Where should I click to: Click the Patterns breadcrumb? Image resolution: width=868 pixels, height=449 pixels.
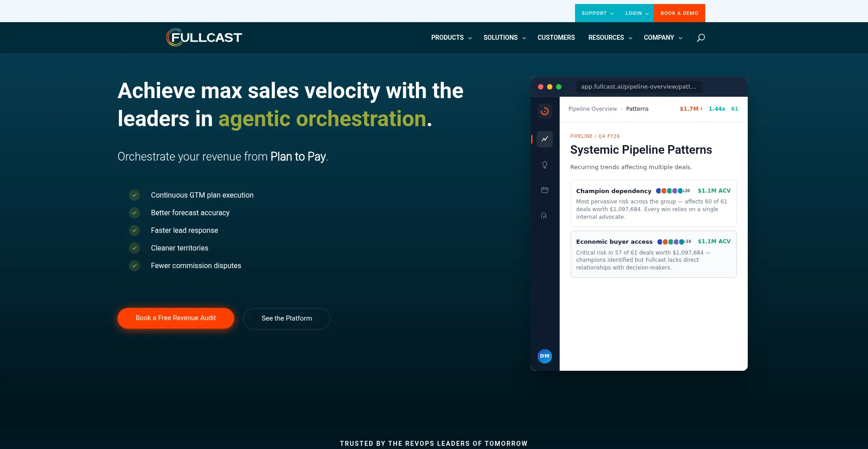pyautogui.click(x=637, y=109)
